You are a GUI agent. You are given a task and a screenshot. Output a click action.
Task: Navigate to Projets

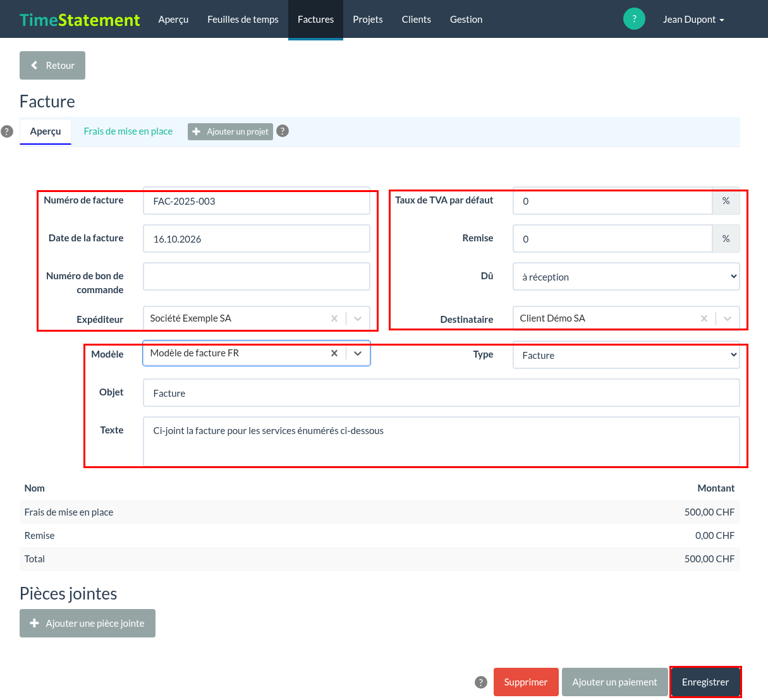(x=368, y=20)
